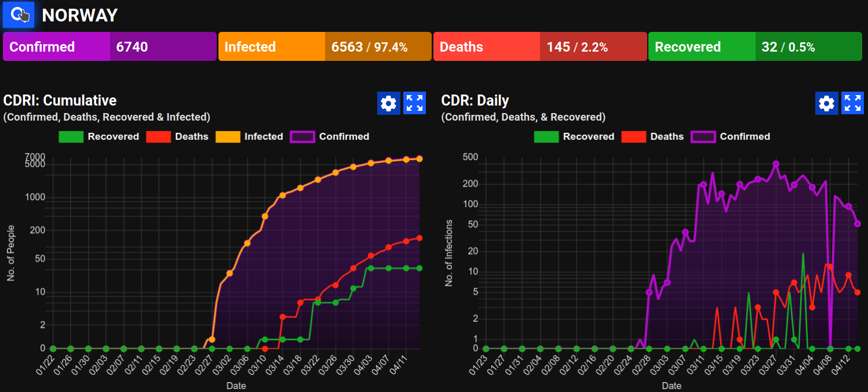The image size is (868, 392).
Task: Click the last confirmed data point on Daily chart
Action: tap(858, 224)
